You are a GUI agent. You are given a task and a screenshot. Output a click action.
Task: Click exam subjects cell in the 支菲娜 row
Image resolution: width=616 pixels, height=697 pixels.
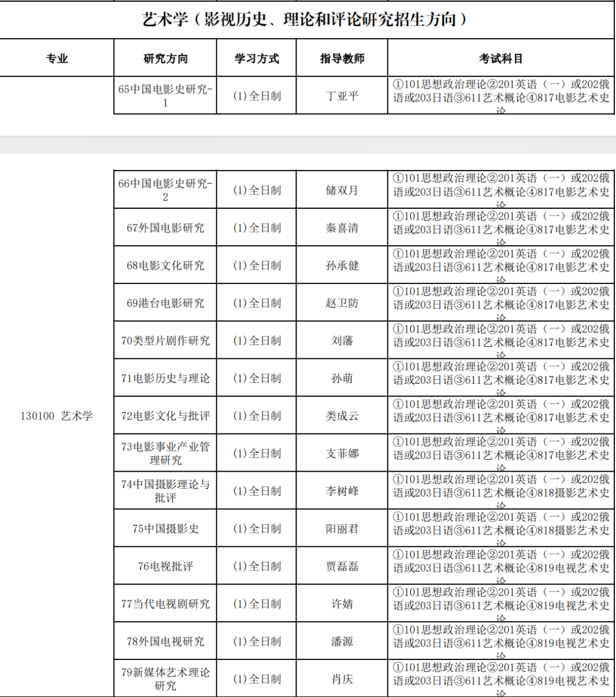[501, 453]
